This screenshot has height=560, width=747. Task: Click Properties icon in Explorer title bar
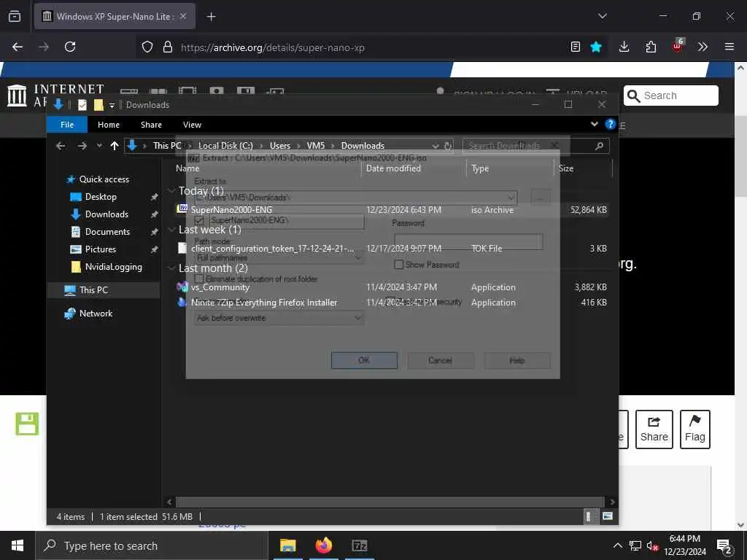82,105
